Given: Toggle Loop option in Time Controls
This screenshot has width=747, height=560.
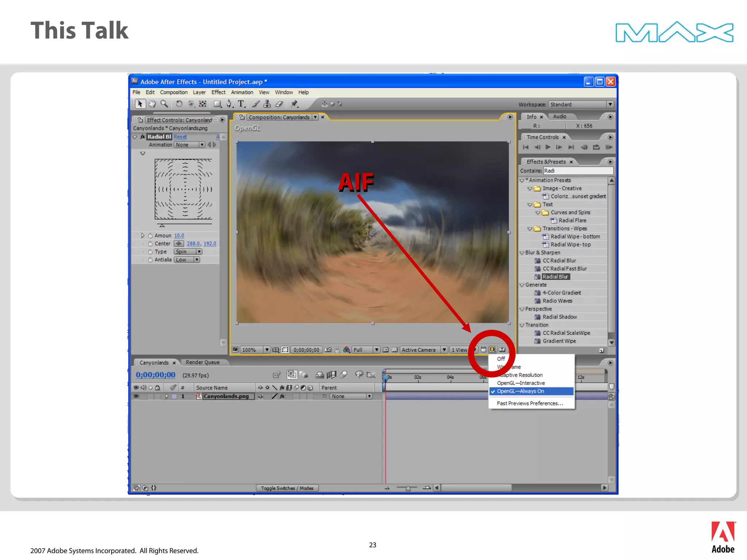Looking at the screenshot, I should pos(596,147).
